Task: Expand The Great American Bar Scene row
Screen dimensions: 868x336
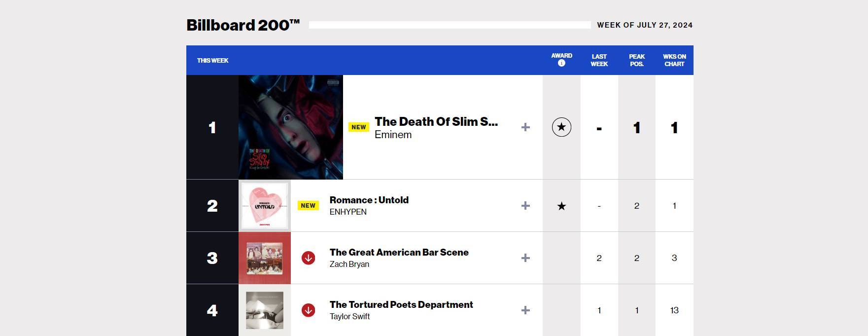Action: click(x=525, y=258)
